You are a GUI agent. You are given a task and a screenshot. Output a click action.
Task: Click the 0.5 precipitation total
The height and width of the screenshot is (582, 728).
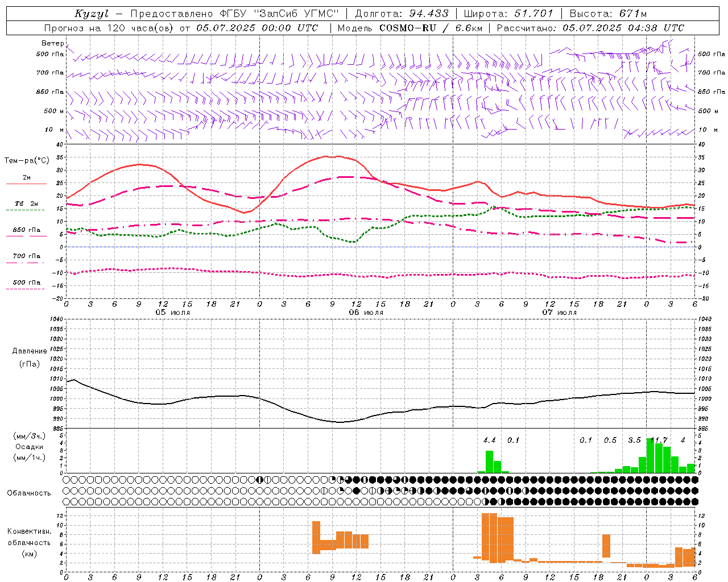[x=610, y=440]
